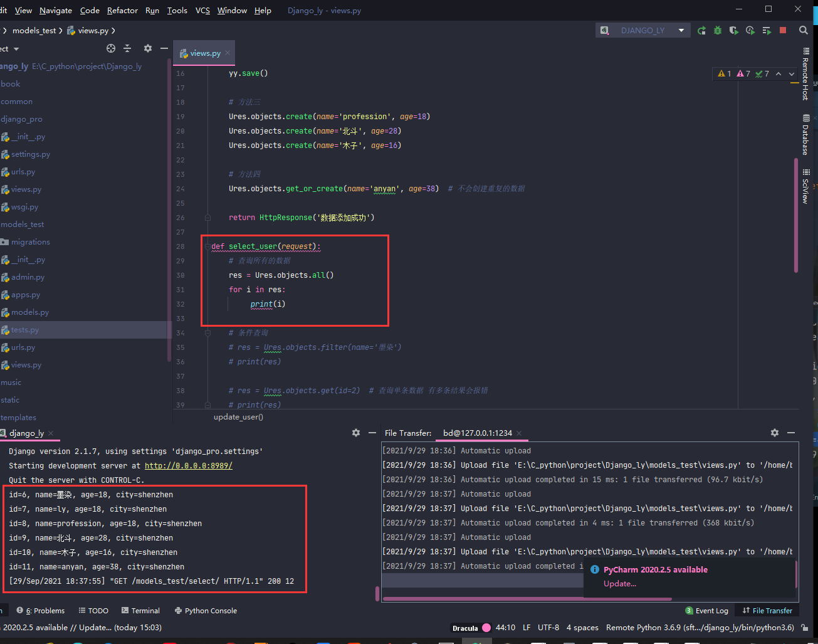Open the TODO tool window tab
The height and width of the screenshot is (644, 818).
93,611
